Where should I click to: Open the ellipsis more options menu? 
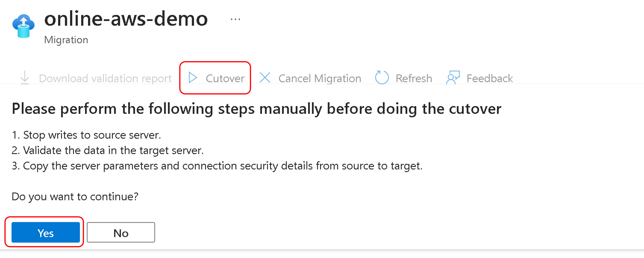pyautogui.click(x=235, y=19)
